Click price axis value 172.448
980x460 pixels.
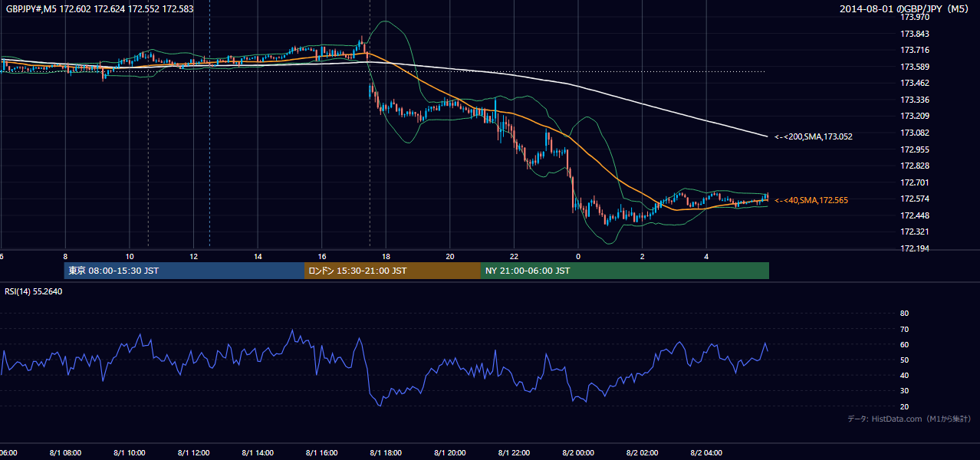915,215
